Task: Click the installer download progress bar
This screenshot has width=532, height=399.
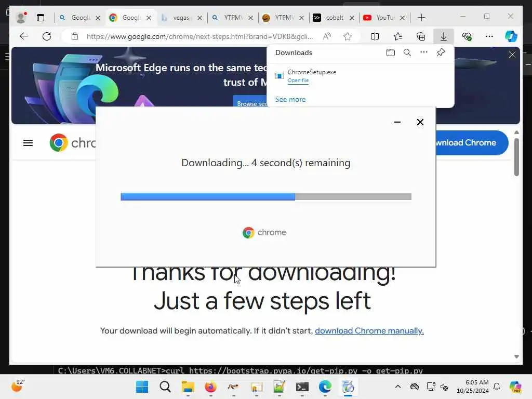Action: pyautogui.click(x=266, y=196)
